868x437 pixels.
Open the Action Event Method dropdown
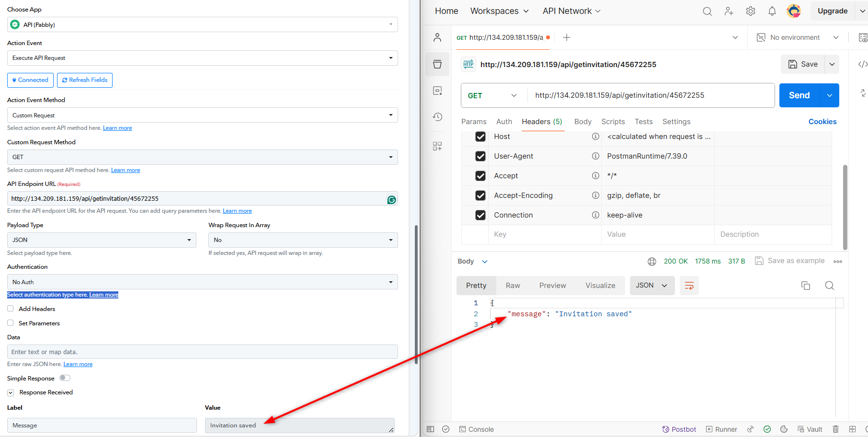tap(203, 115)
